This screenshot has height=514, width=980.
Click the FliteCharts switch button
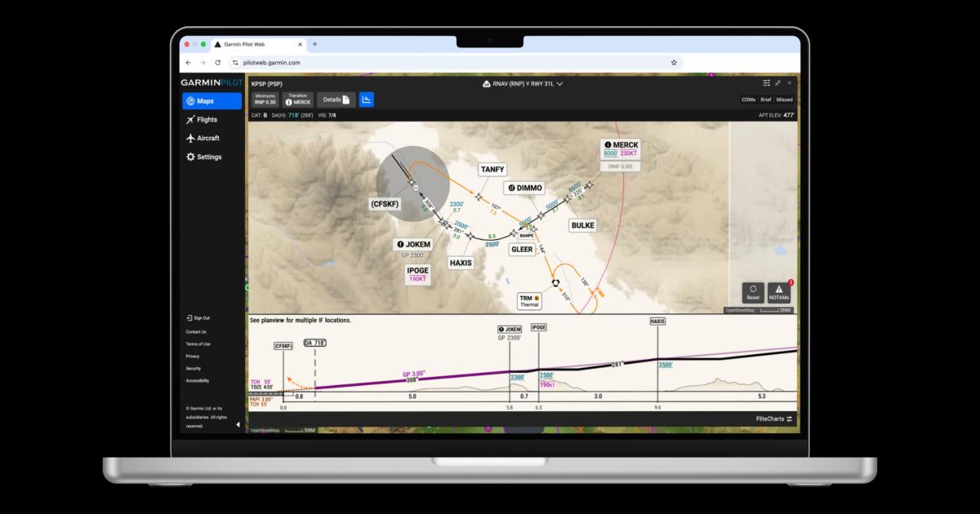tap(774, 419)
